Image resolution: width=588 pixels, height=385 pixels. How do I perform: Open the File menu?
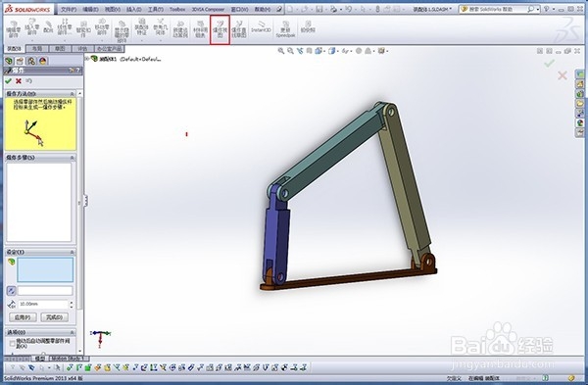tap(69, 9)
